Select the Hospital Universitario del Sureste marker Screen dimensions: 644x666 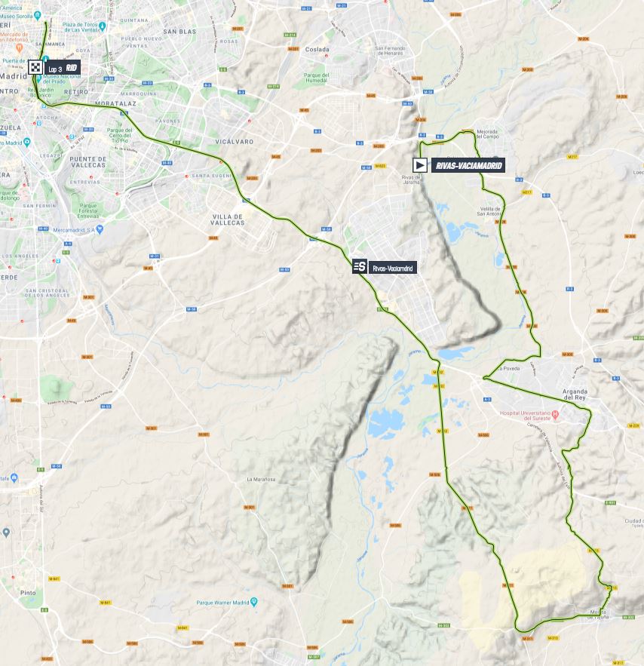(x=555, y=413)
